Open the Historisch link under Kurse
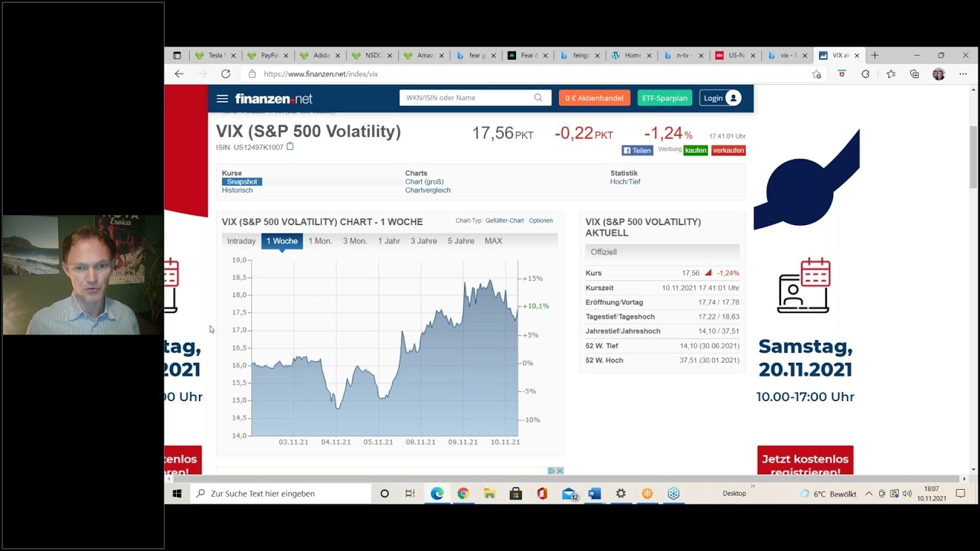This screenshot has width=980, height=551. point(237,190)
